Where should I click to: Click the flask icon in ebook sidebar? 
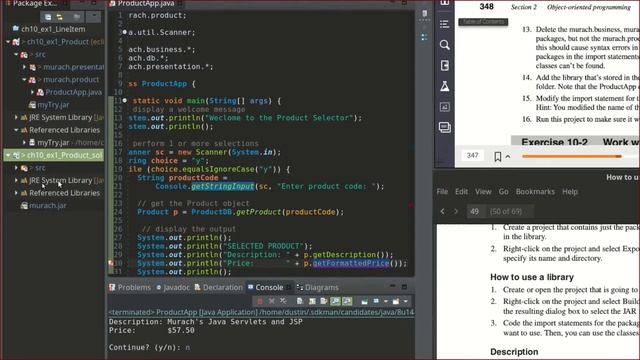click(x=444, y=86)
